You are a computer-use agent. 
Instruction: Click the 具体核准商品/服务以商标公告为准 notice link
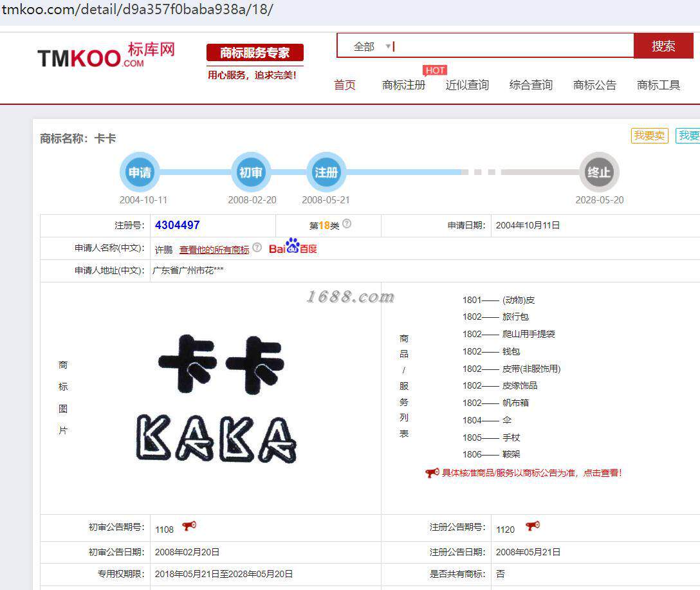coord(531,473)
